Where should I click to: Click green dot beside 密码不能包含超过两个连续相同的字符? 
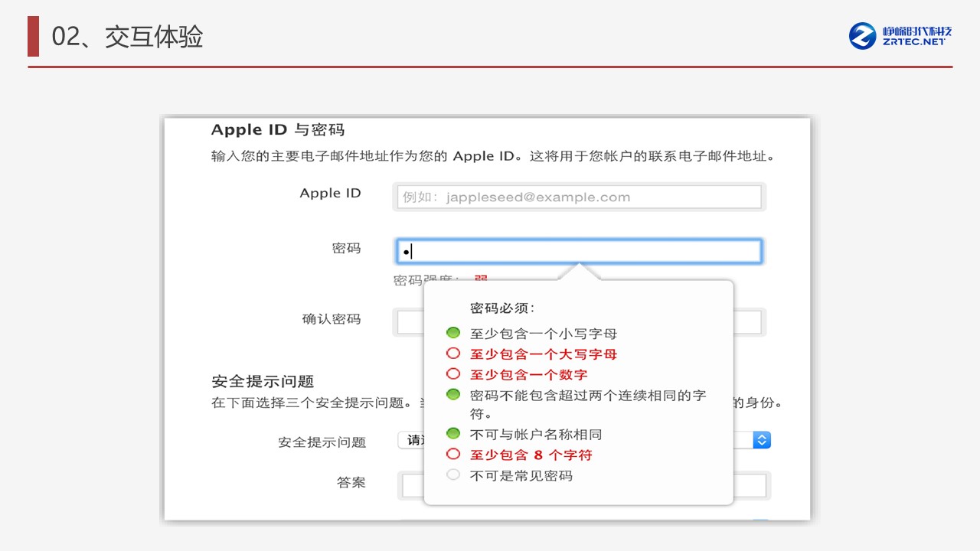[453, 395]
